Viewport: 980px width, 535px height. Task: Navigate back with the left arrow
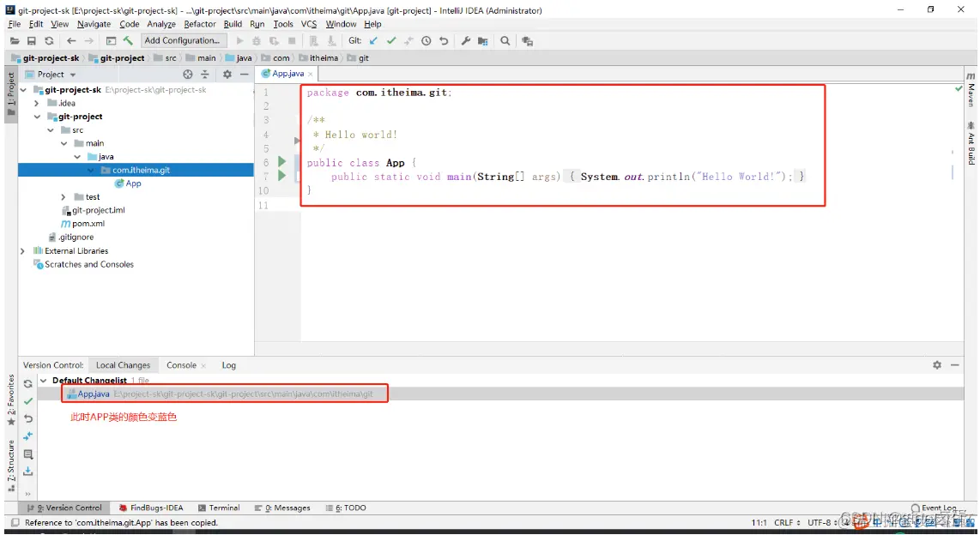(x=71, y=41)
